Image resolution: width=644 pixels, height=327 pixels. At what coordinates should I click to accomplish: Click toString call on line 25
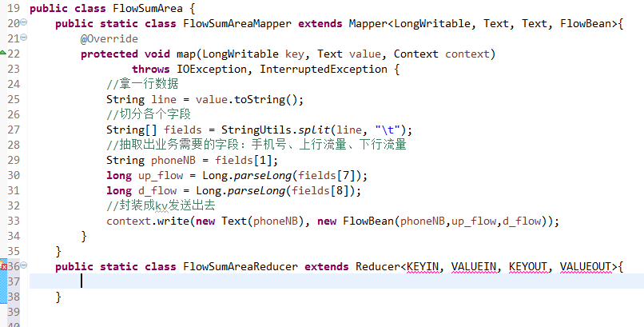(259, 99)
